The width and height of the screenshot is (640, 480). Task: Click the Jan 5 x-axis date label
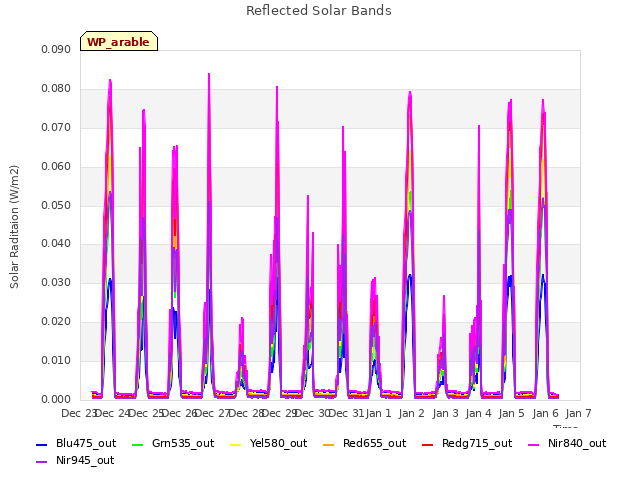pos(511,413)
